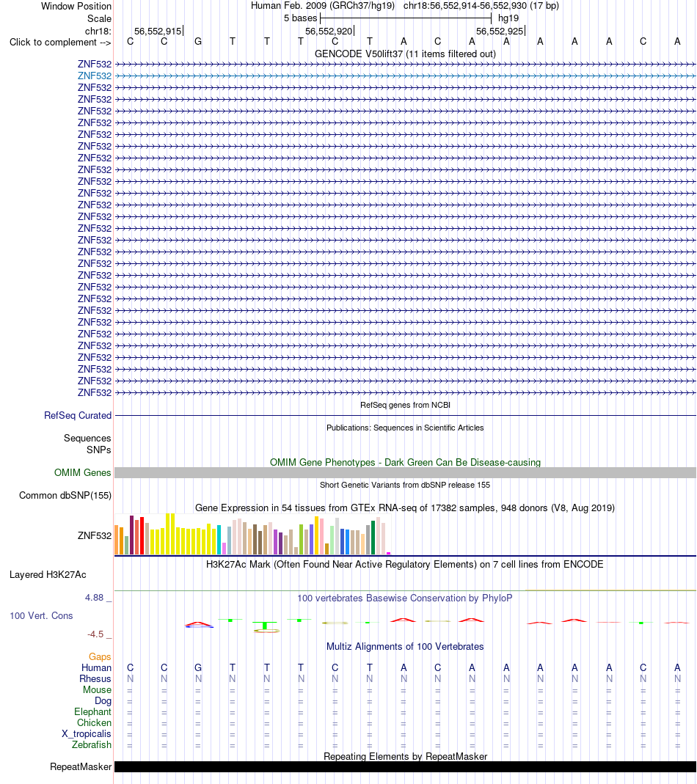Image resolution: width=697 pixels, height=784 pixels.
Task: Click the "Layered H3K27Ac" track label
Action: point(48,574)
